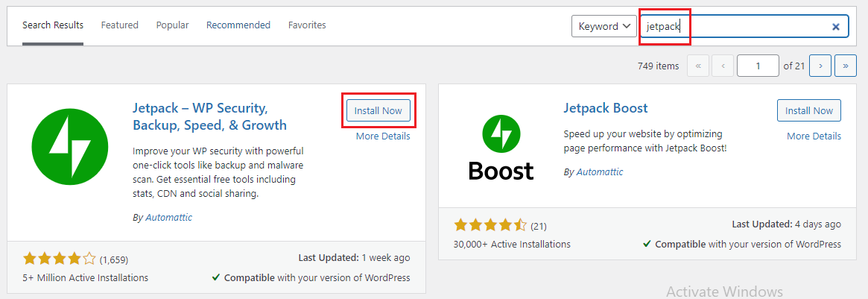The width and height of the screenshot is (868, 299).
Task: Go to the next results page
Action: point(820,66)
